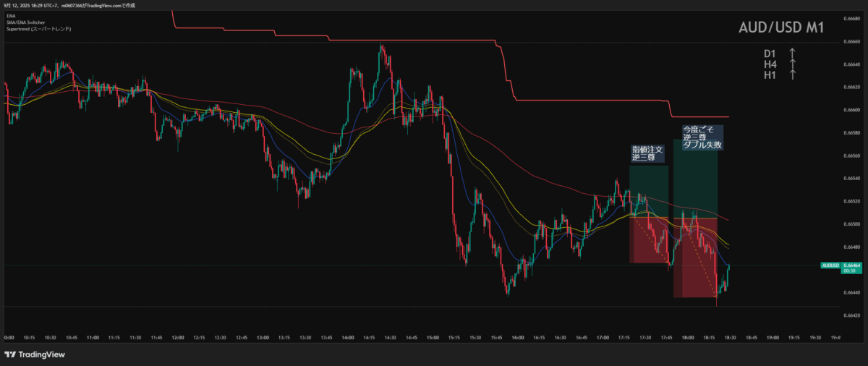Click the up arrow next to D1
The width and height of the screenshot is (868, 366).
(x=793, y=54)
